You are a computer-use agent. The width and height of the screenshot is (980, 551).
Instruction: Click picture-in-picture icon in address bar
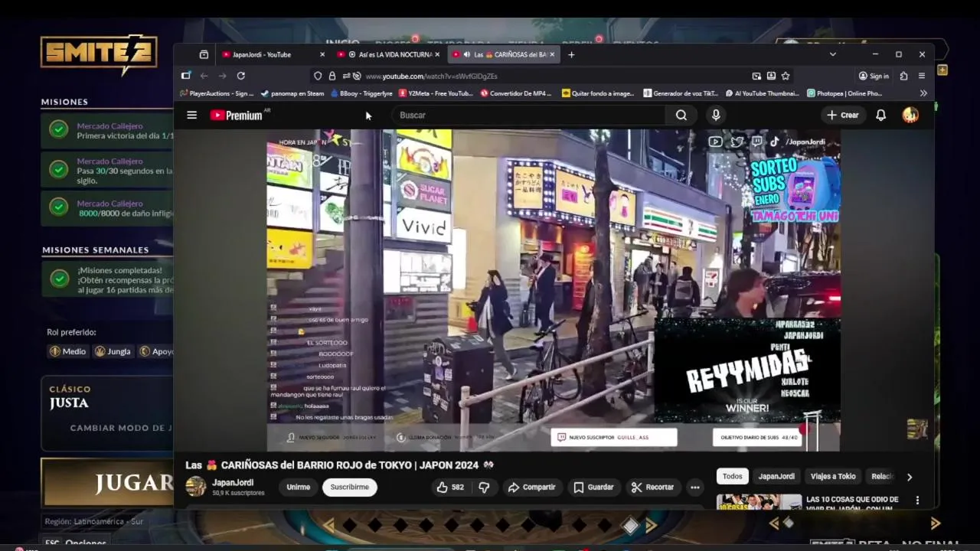coord(756,76)
